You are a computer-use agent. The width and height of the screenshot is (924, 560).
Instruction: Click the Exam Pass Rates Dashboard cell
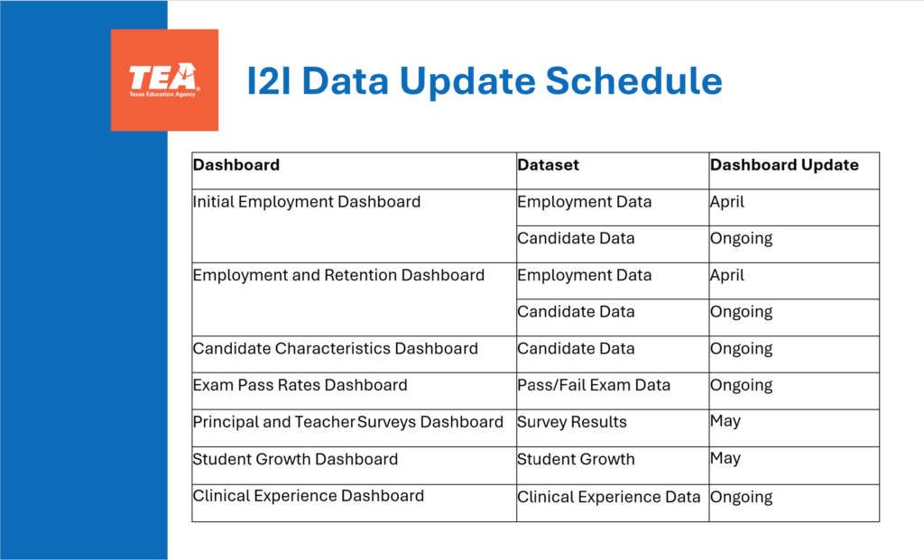point(300,385)
